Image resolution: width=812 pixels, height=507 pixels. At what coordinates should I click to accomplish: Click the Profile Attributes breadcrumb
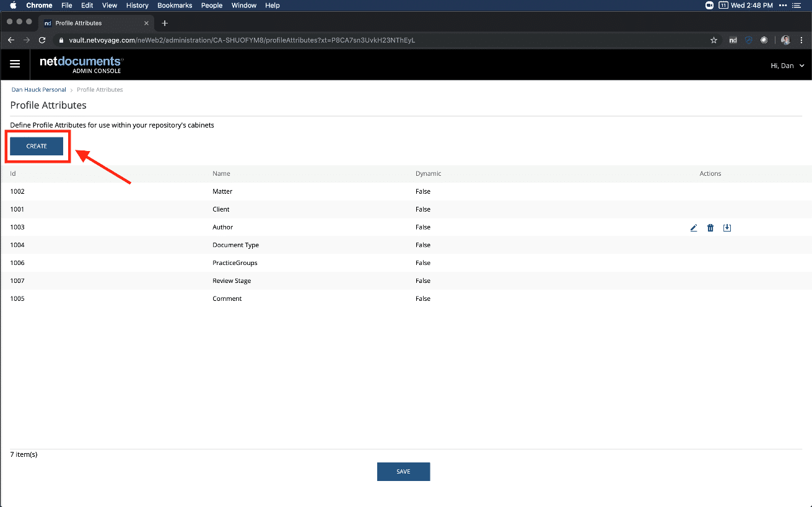[x=100, y=90]
